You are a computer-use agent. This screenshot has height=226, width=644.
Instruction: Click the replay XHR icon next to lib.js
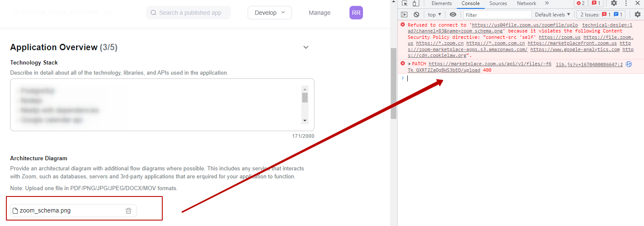click(x=629, y=65)
